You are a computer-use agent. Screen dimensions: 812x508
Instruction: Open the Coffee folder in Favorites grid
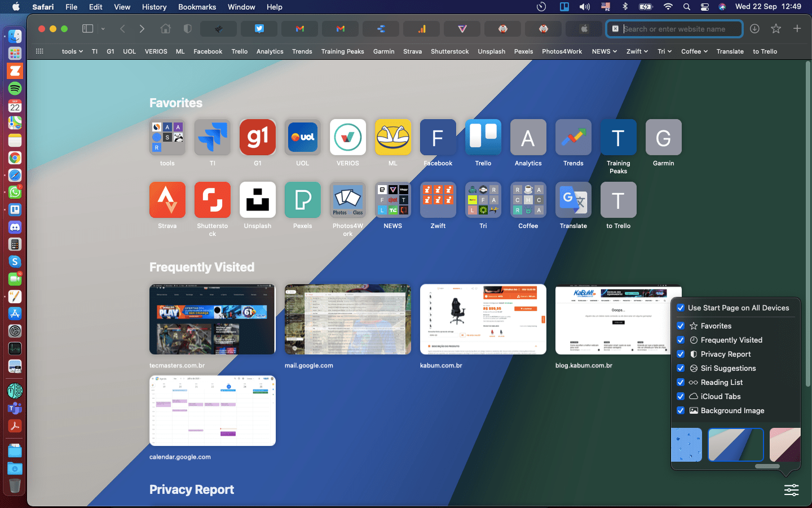[528, 200]
